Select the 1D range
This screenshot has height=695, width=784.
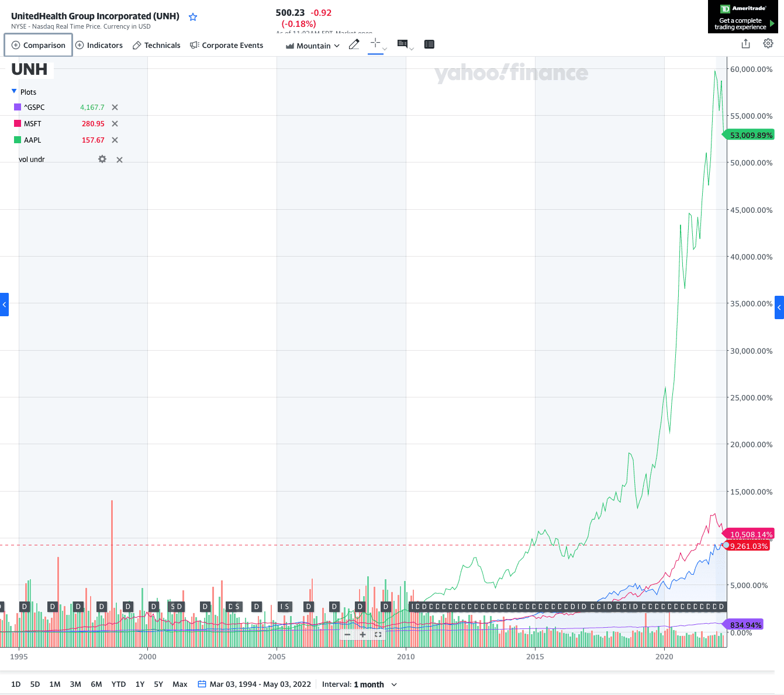(16, 684)
